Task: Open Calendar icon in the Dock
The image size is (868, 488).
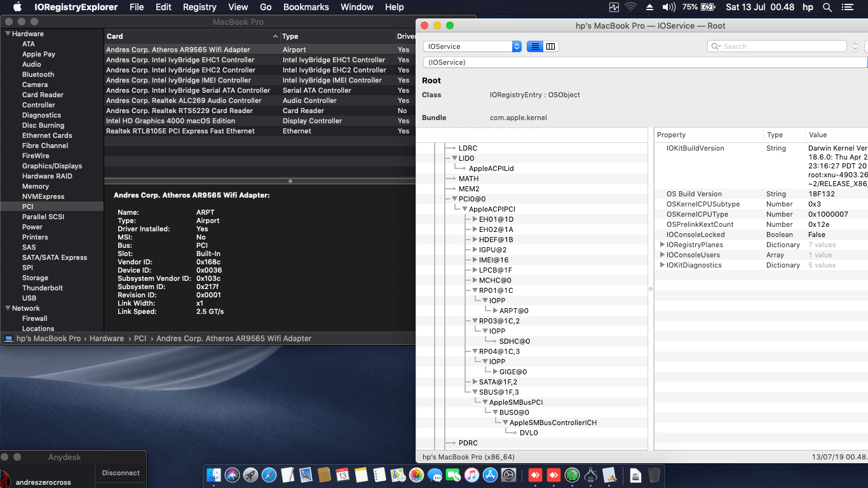Action: 342,475
